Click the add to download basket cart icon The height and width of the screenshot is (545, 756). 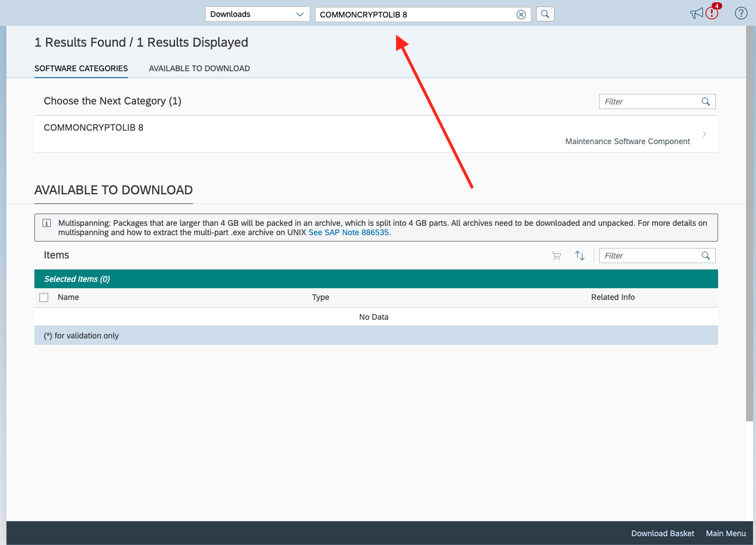click(x=556, y=256)
